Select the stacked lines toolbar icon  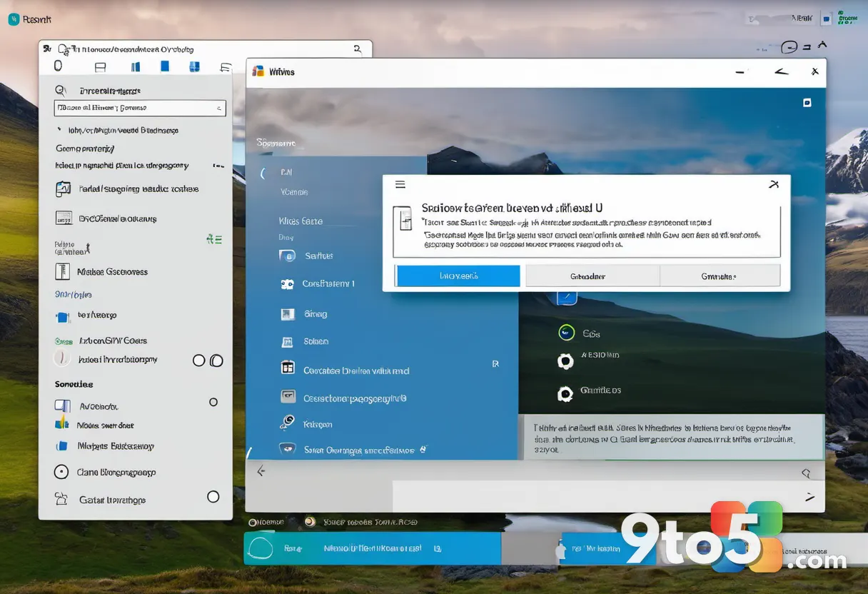(226, 68)
